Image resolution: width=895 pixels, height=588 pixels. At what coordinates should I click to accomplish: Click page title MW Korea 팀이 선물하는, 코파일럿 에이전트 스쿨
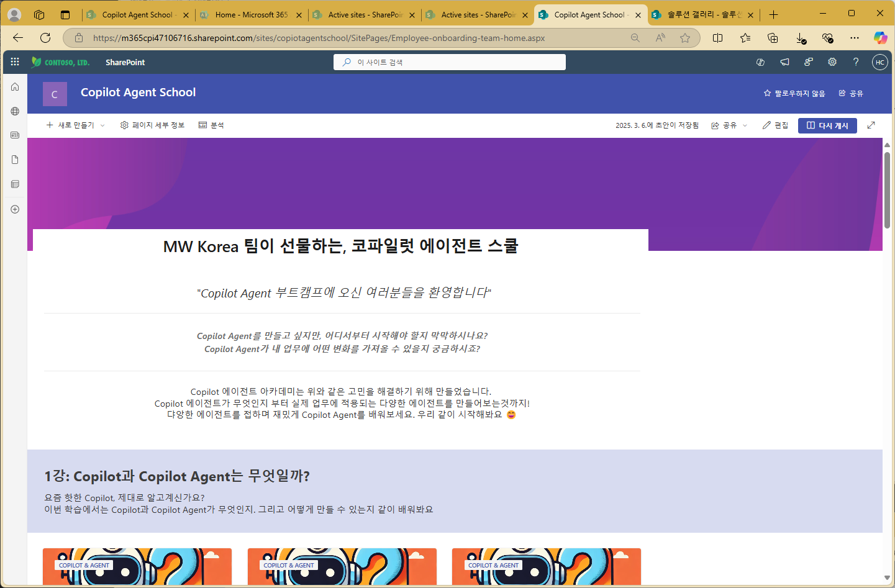(340, 246)
